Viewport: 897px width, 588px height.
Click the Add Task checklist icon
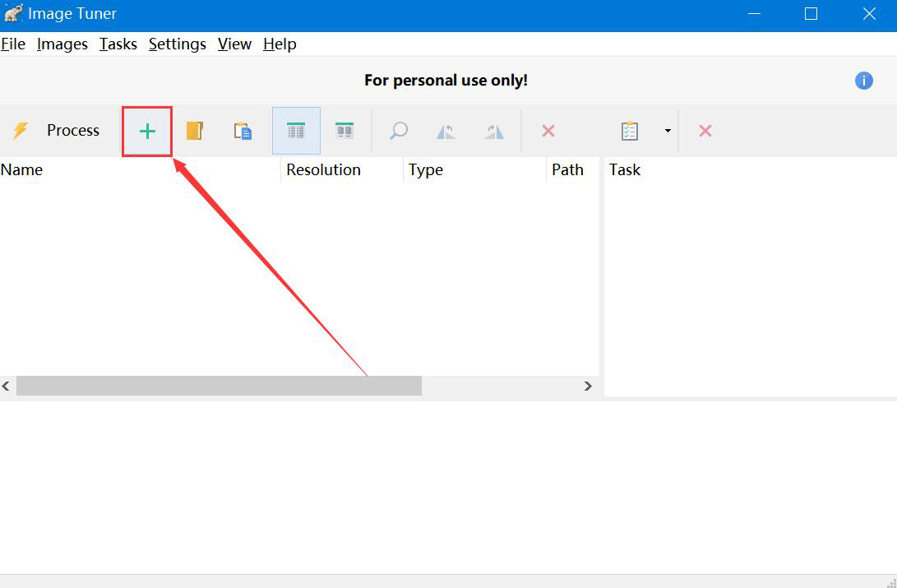629,131
